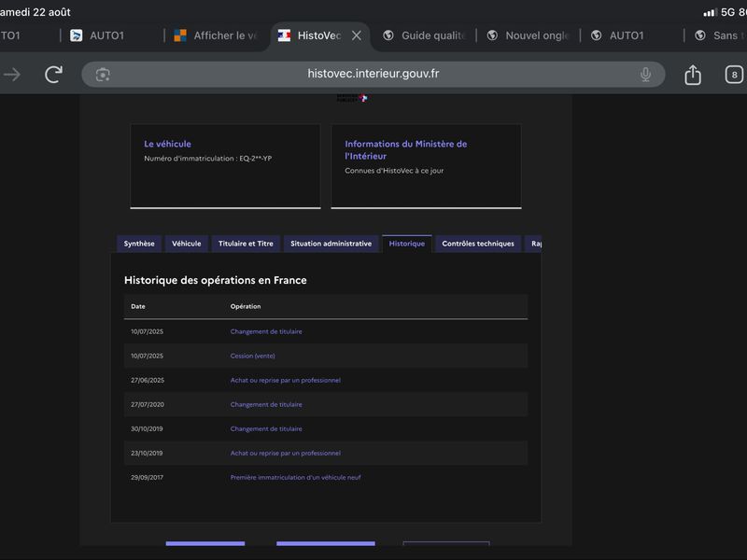Show the 8 open tabs switcher
Viewport: 747px width, 560px height.
coord(734,75)
